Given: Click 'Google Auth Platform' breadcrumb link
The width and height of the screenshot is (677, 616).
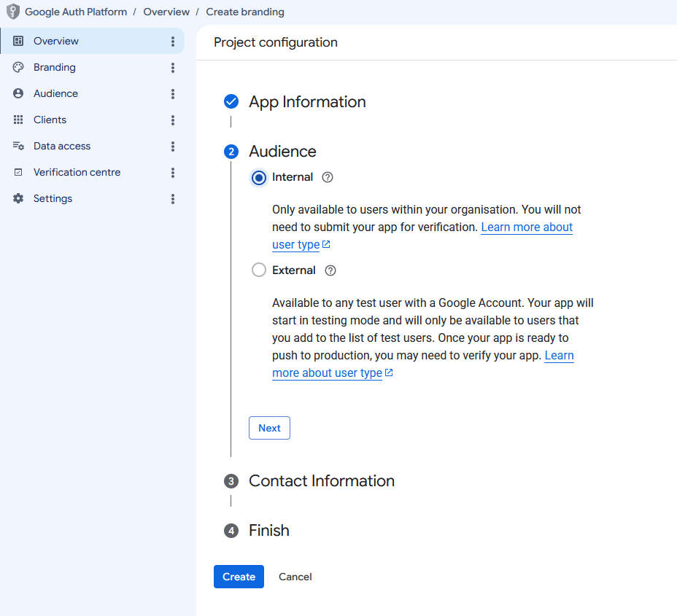Looking at the screenshot, I should click(76, 12).
